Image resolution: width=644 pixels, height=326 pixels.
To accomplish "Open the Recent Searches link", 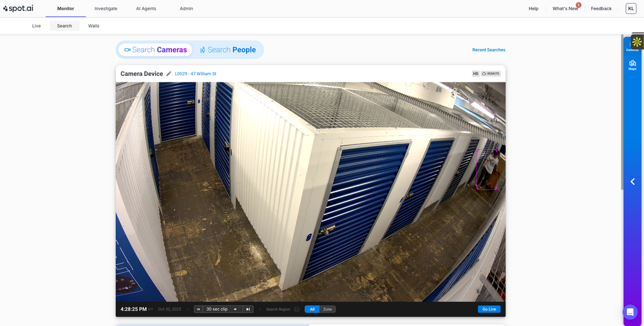I will pyautogui.click(x=488, y=50).
